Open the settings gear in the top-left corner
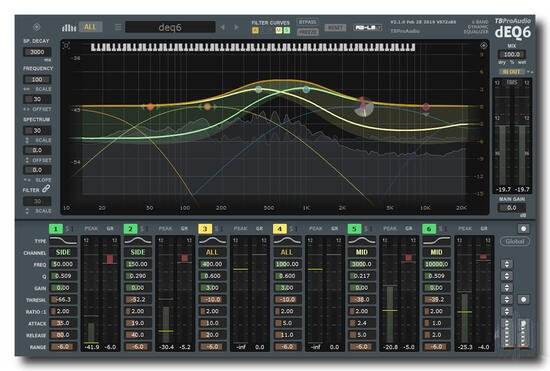 tap(36, 27)
